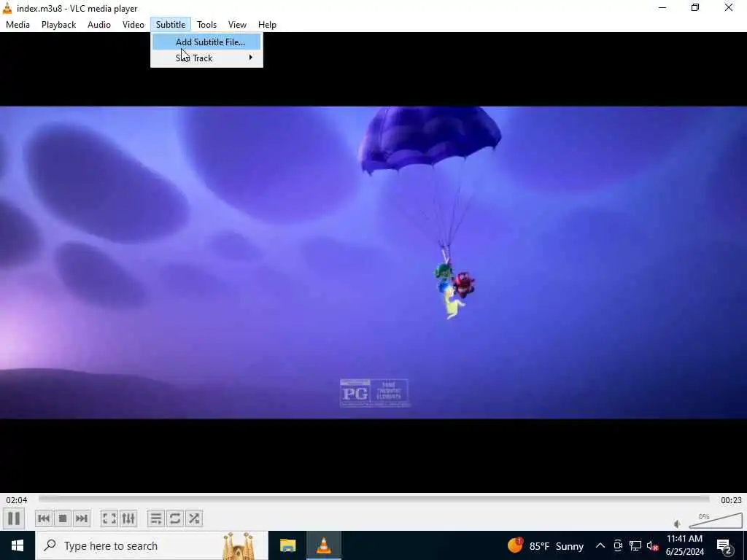
Task: Select VLC icon in the taskbar
Action: 324,545
